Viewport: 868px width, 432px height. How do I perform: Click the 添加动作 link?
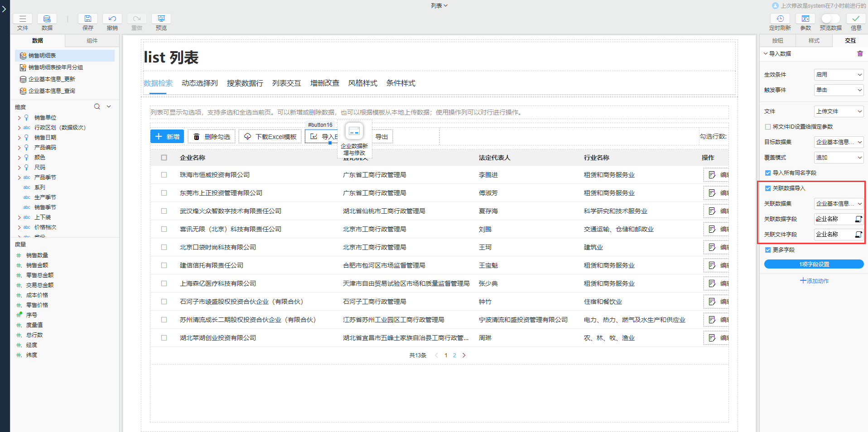click(x=814, y=280)
